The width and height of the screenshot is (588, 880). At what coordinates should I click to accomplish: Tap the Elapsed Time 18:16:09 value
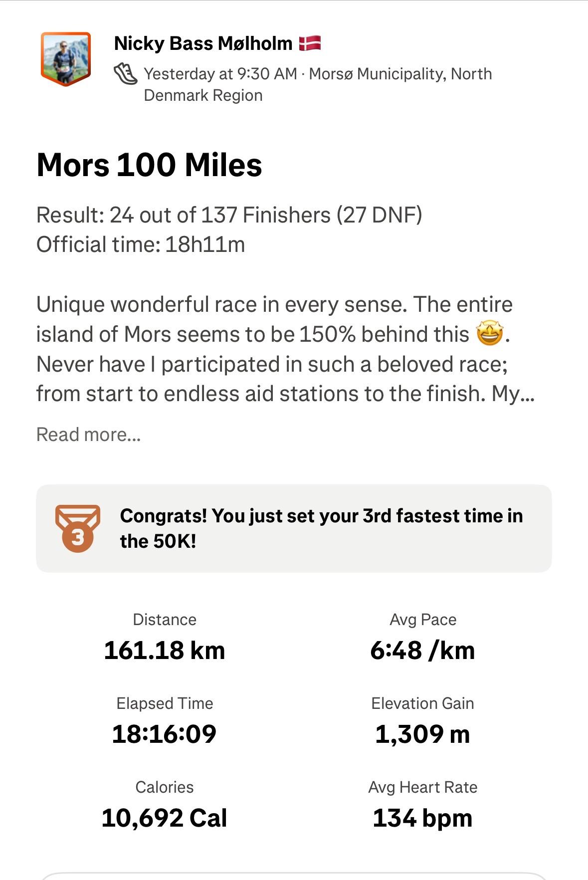click(165, 734)
